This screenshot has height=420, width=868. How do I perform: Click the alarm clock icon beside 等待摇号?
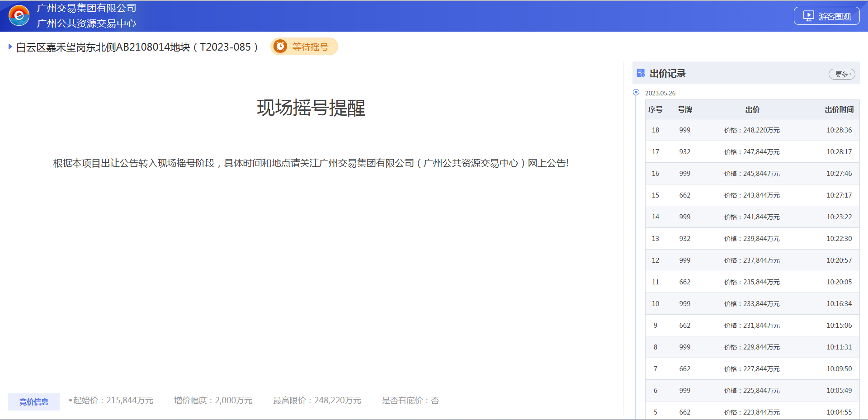point(280,47)
